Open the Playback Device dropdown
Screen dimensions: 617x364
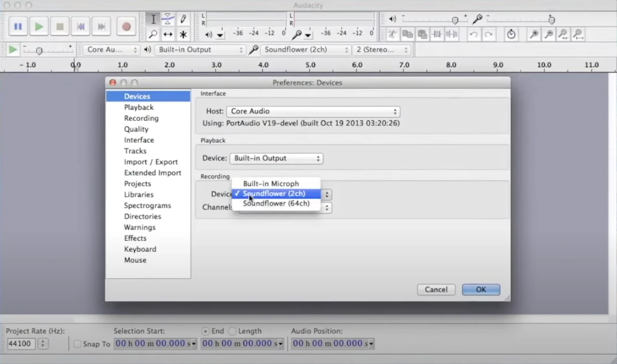coord(276,158)
